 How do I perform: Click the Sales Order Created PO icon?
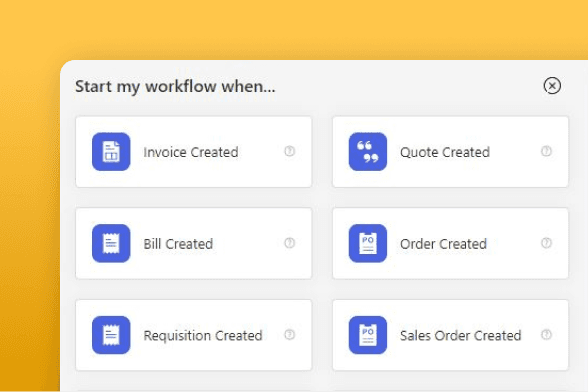[368, 335]
